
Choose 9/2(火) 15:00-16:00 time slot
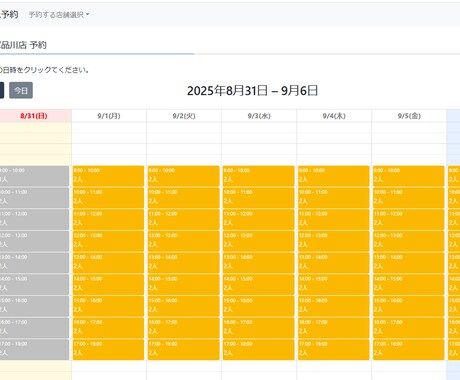pyautogui.click(x=184, y=306)
